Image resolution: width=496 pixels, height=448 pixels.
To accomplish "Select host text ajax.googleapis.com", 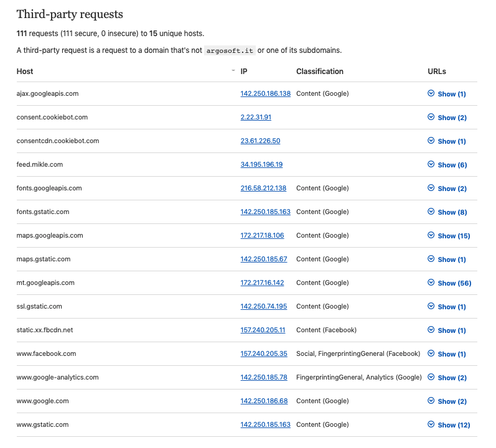I will [47, 93].
